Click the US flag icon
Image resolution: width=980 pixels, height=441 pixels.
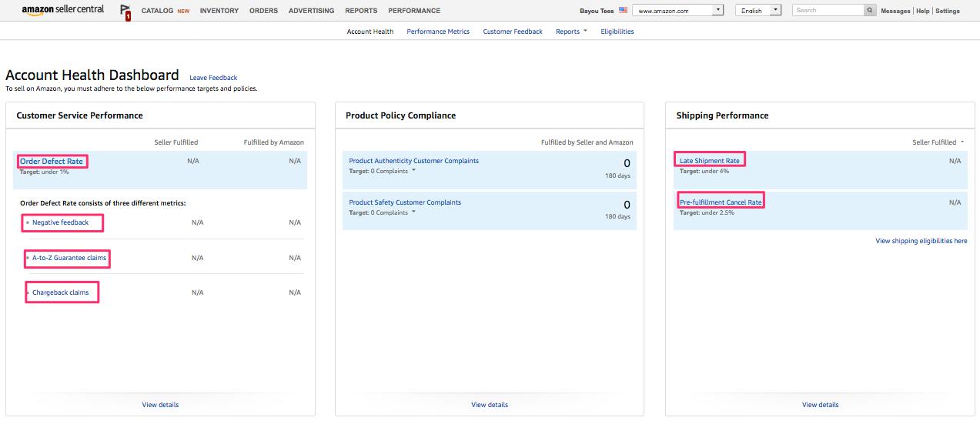[624, 11]
